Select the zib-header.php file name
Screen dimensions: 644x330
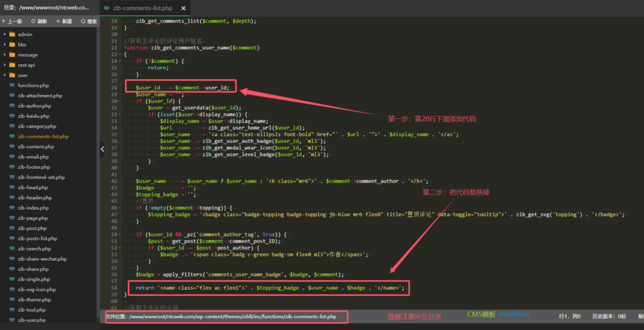[35, 198]
